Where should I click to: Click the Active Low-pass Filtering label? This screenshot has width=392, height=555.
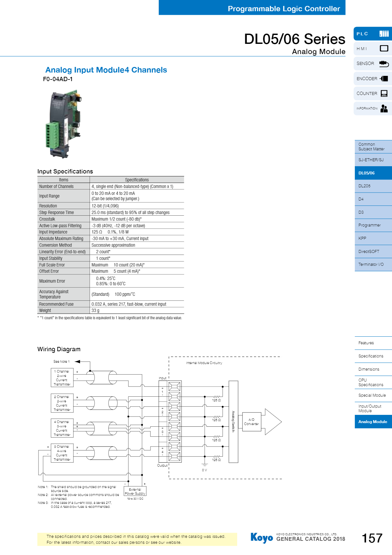[x=60, y=226]
